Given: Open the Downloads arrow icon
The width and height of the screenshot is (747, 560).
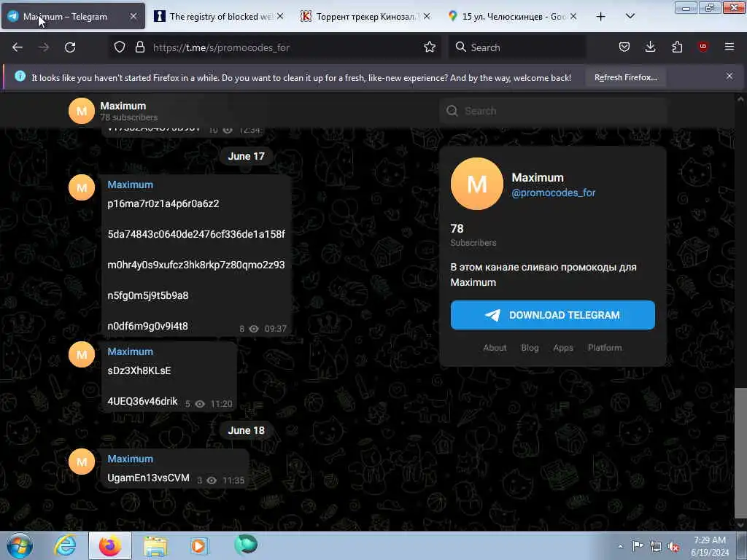Looking at the screenshot, I should [x=650, y=47].
